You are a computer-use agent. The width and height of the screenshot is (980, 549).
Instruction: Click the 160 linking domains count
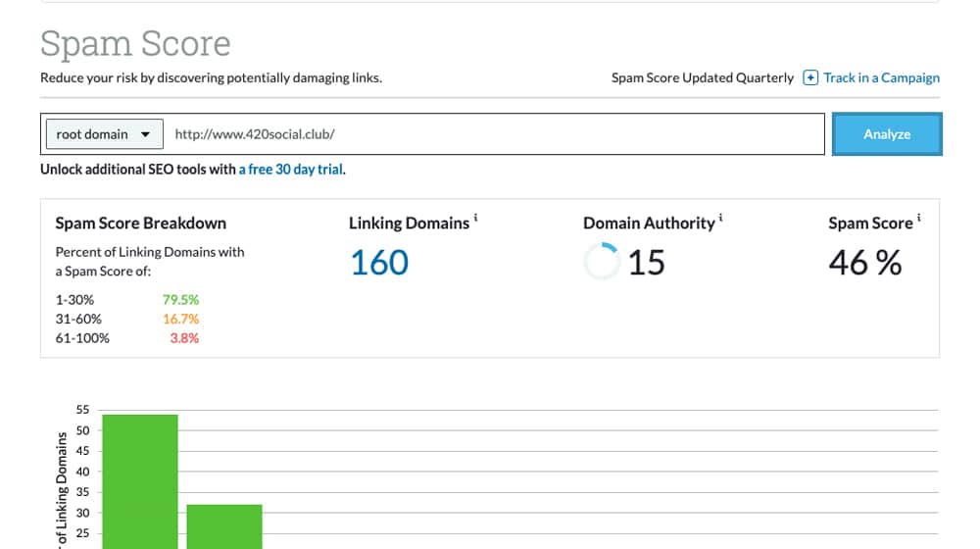point(379,263)
